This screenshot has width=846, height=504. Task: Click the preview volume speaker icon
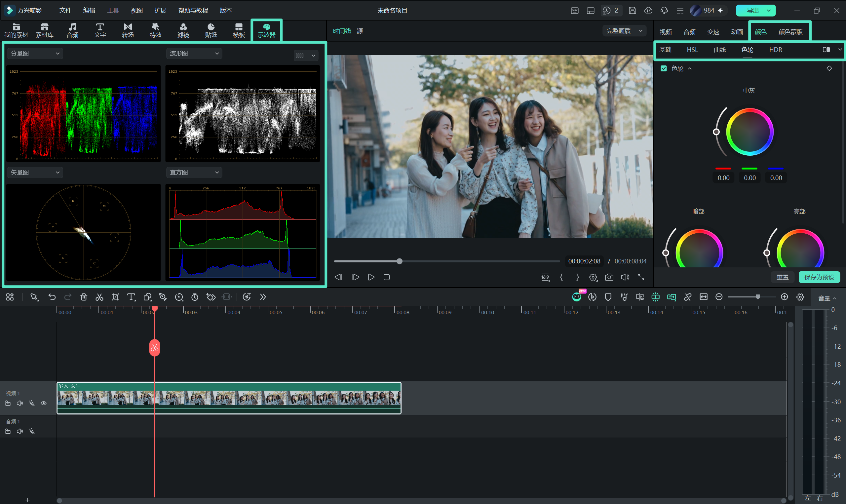click(x=625, y=277)
